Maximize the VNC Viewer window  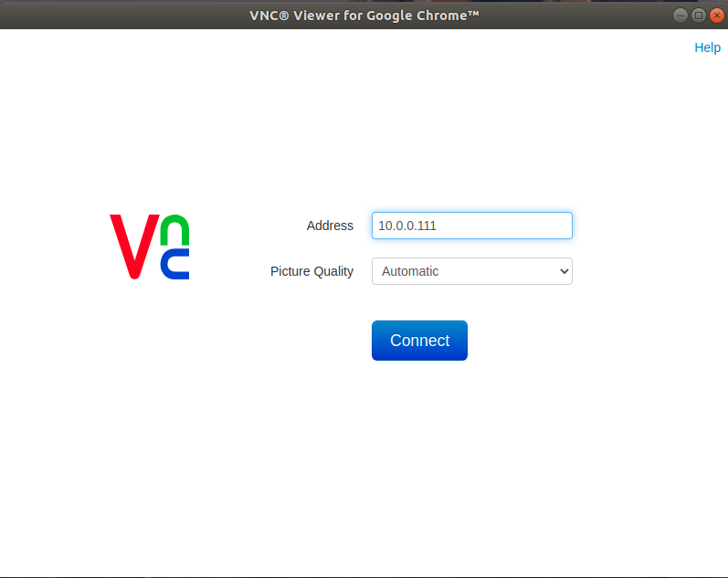tap(698, 16)
